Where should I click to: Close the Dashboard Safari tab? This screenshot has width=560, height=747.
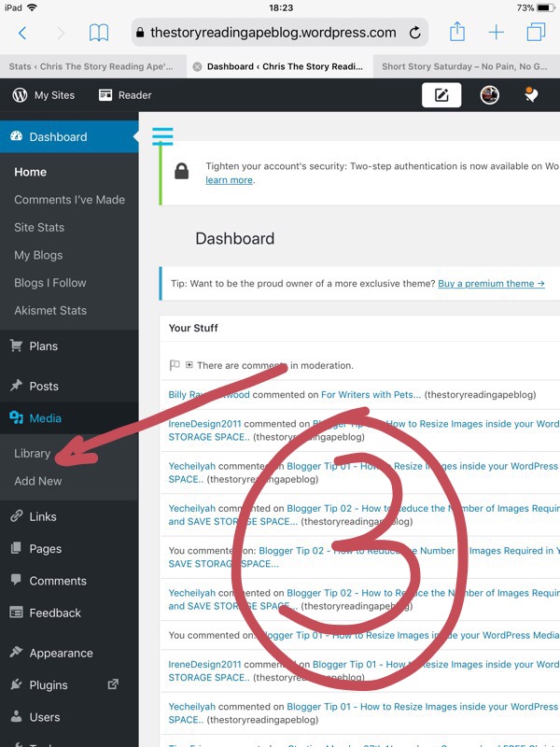pos(196,66)
